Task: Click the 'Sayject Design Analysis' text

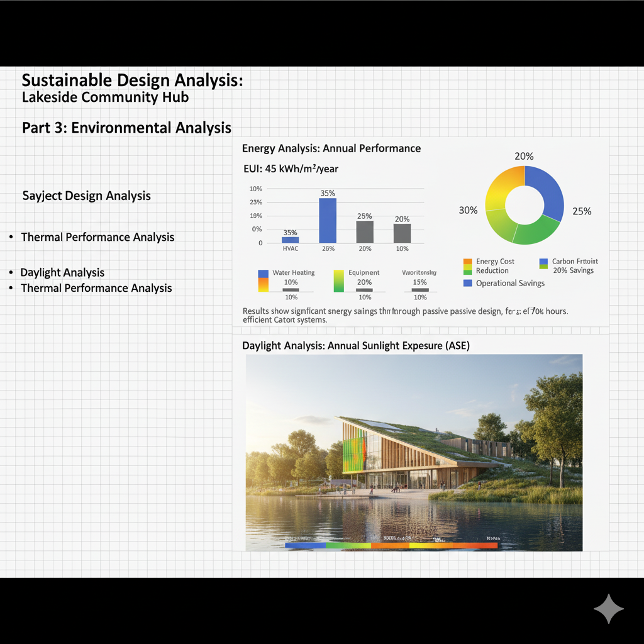Action: (87, 196)
